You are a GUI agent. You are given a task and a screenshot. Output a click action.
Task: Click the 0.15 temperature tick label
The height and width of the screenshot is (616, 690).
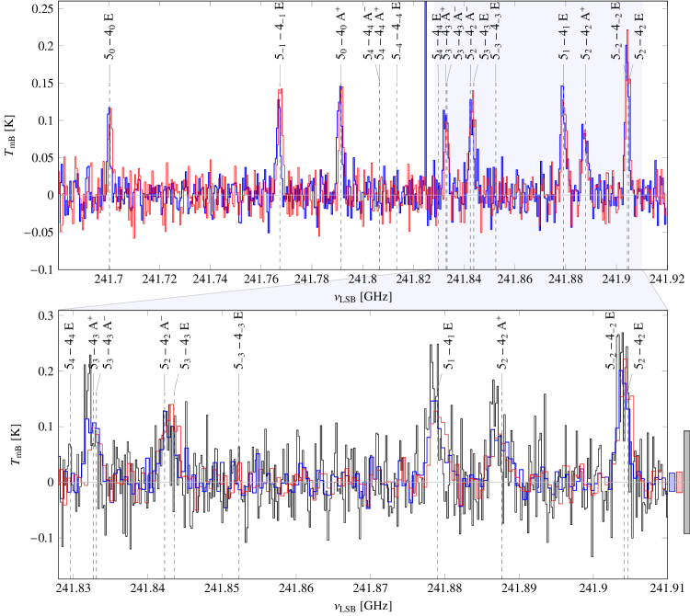[42, 83]
